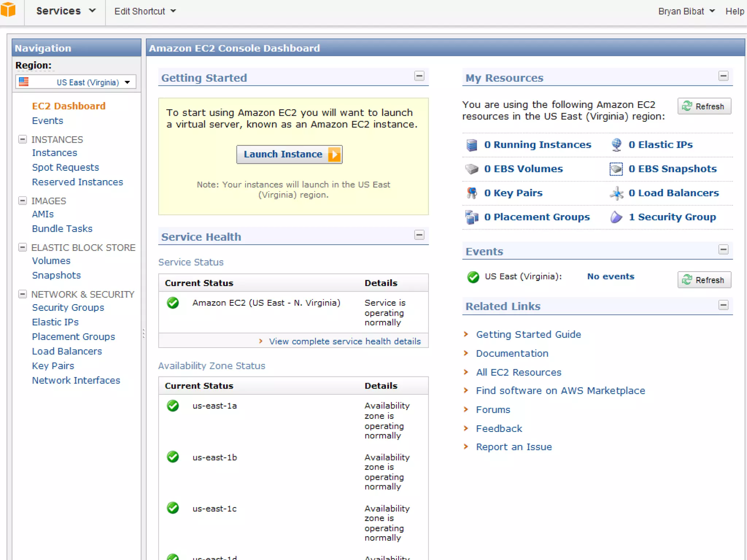Collapse the NETWORK & SECURITY section
Viewport: 747px width, 560px height.
pos(23,294)
